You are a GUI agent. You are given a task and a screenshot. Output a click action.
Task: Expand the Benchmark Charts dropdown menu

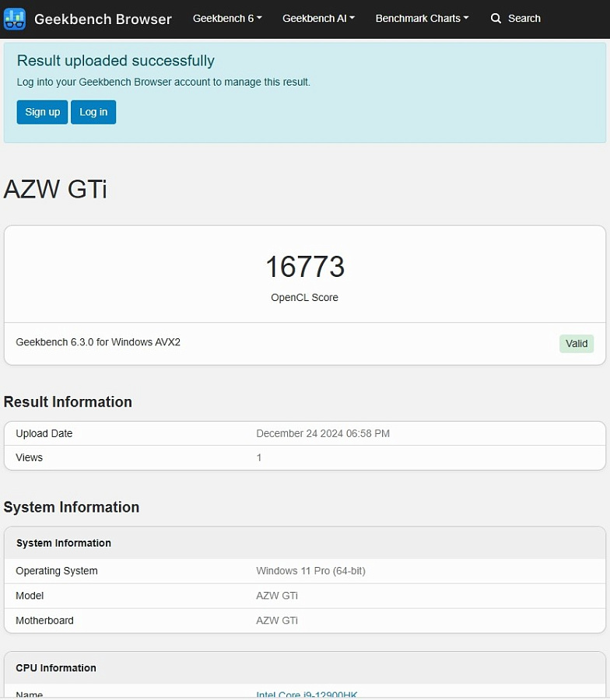coord(422,19)
